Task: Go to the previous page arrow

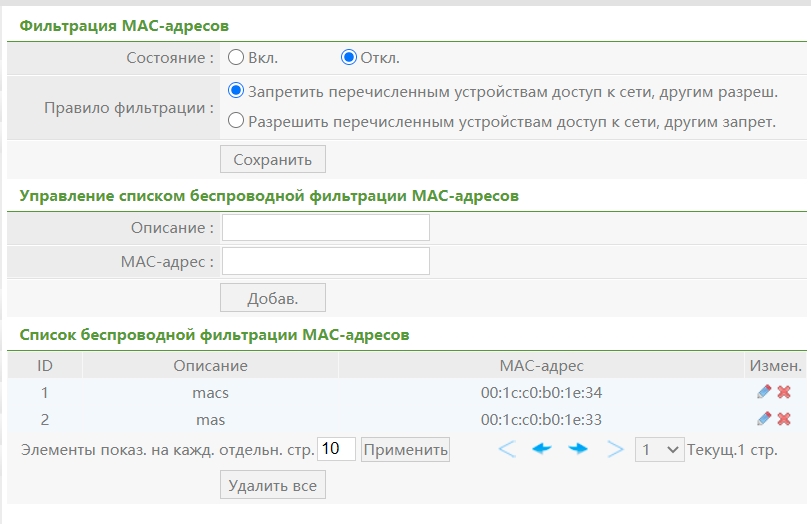Action: (542, 449)
